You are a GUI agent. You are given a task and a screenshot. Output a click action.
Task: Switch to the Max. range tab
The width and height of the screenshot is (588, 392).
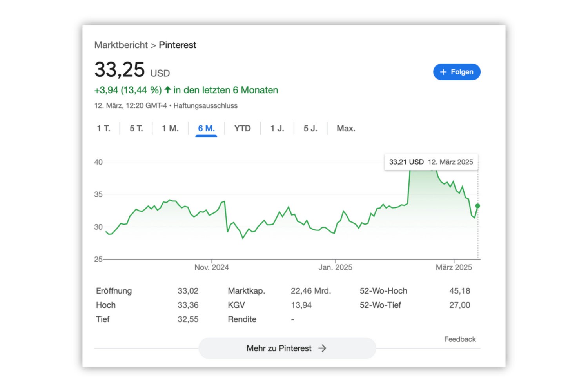point(346,128)
